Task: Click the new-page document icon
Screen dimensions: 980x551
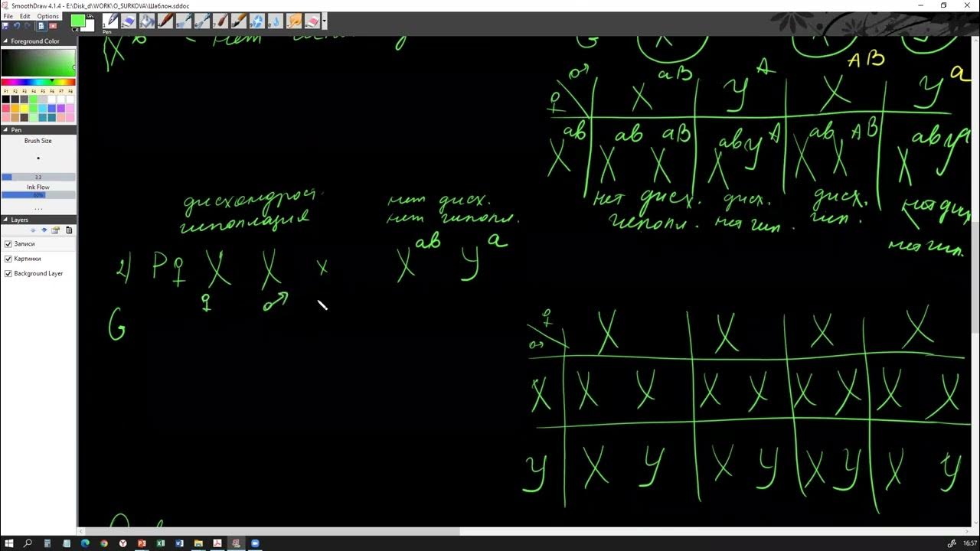Action: point(41,26)
